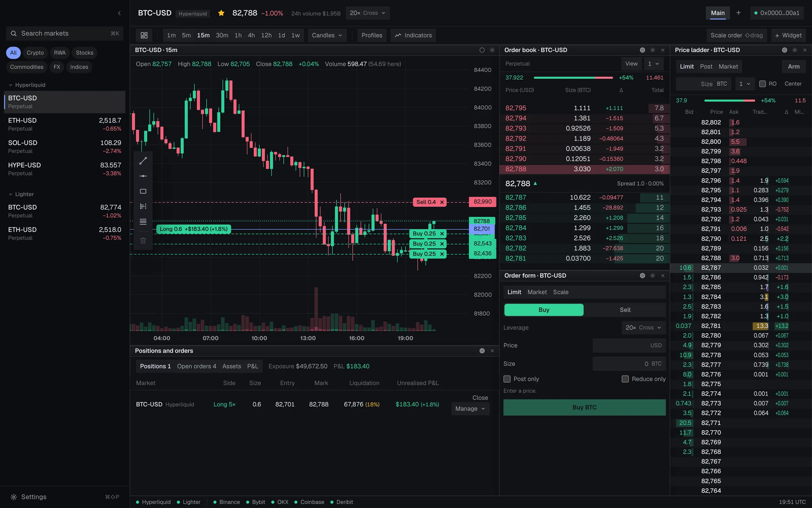Screen dimensions: 812x508
Task: Open Order form settings gear
Action: pos(653,276)
